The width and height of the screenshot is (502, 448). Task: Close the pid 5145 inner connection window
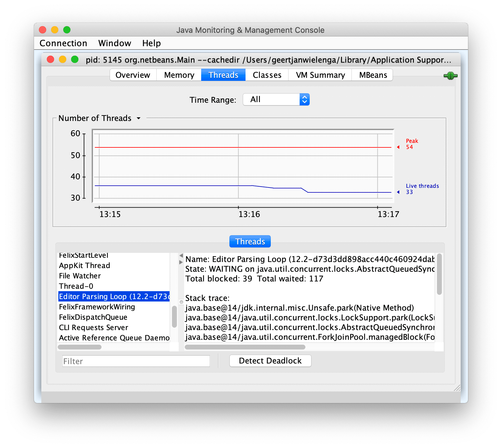click(50, 60)
